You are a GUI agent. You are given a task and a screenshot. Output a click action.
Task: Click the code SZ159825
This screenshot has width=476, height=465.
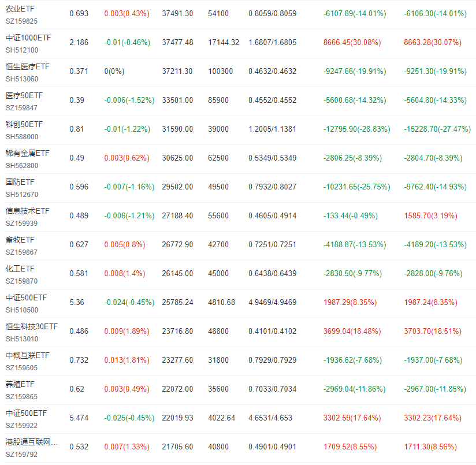[x=21, y=21]
